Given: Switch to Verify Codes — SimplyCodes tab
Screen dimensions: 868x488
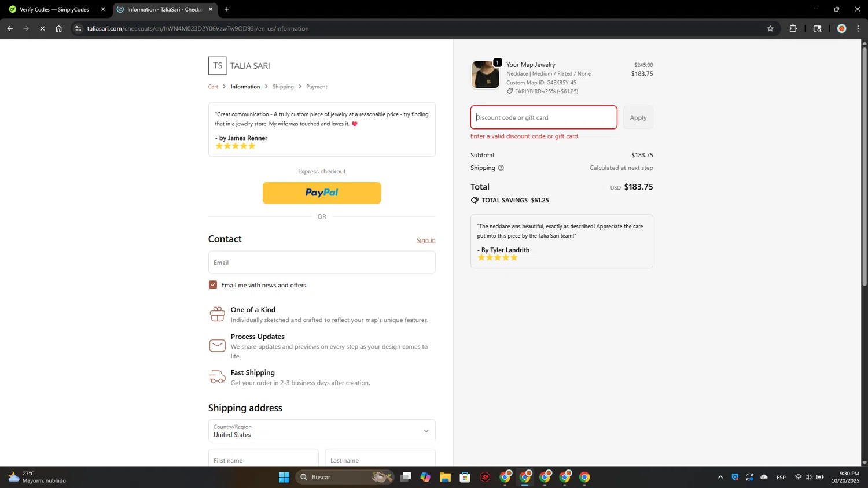Looking at the screenshot, I should (54, 9).
